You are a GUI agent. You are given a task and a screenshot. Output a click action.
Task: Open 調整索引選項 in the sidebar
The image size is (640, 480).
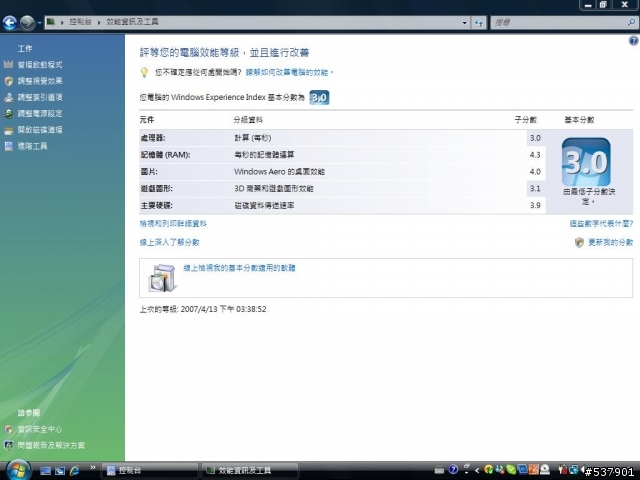40,97
